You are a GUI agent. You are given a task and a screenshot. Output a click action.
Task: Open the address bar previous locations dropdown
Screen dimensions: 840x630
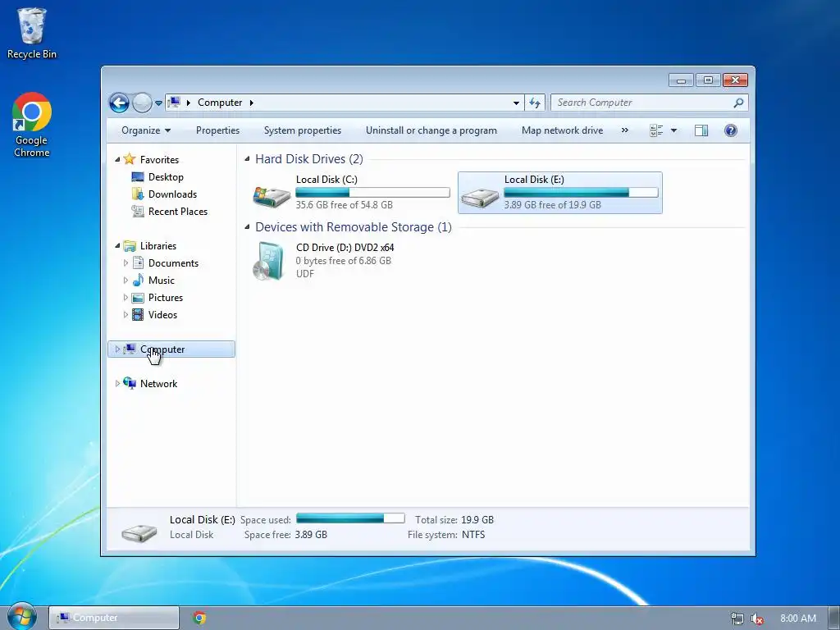point(516,103)
